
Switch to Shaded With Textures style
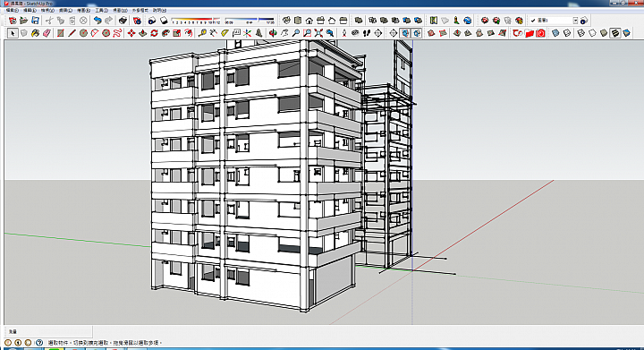click(614, 33)
